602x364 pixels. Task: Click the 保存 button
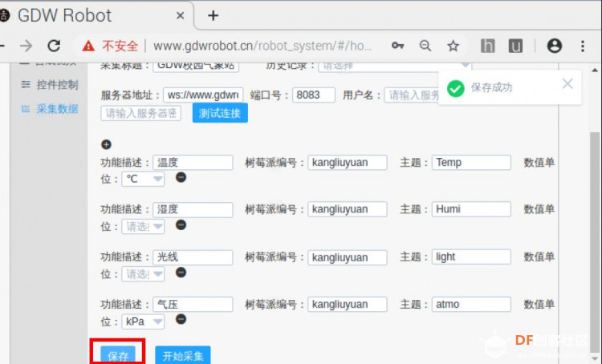(118, 355)
